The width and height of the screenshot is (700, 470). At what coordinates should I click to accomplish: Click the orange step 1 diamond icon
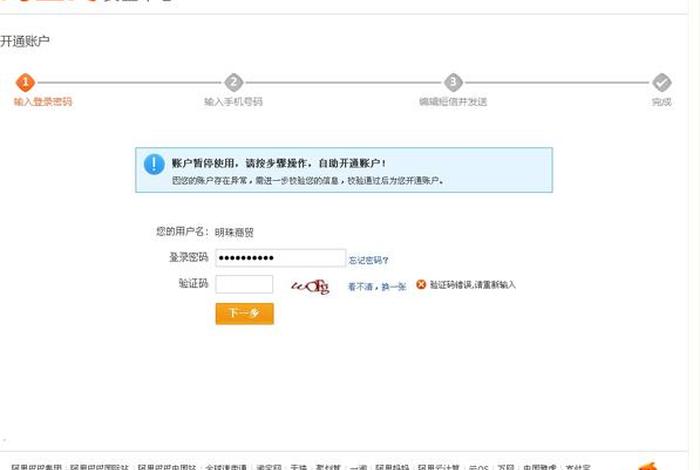25,82
